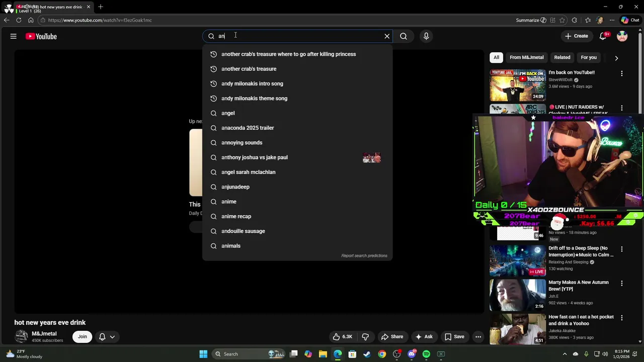Click the Edge address bar URL

pos(100,20)
